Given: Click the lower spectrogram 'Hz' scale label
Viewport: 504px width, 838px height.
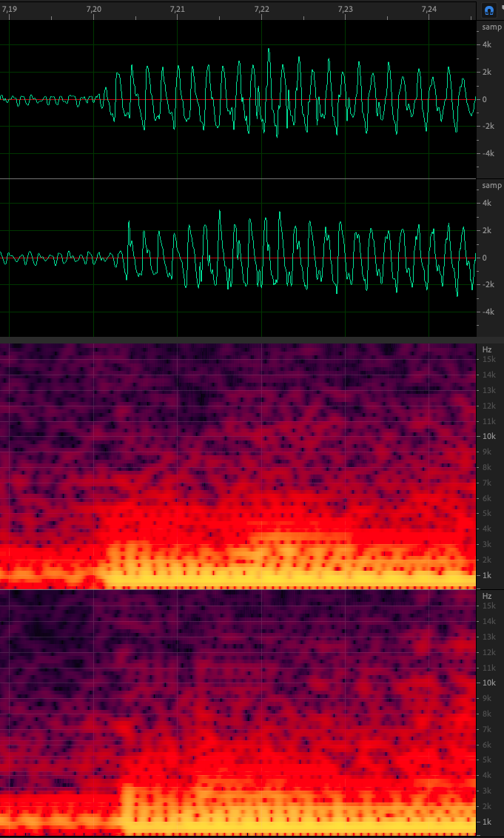Looking at the screenshot, I should click(x=487, y=596).
